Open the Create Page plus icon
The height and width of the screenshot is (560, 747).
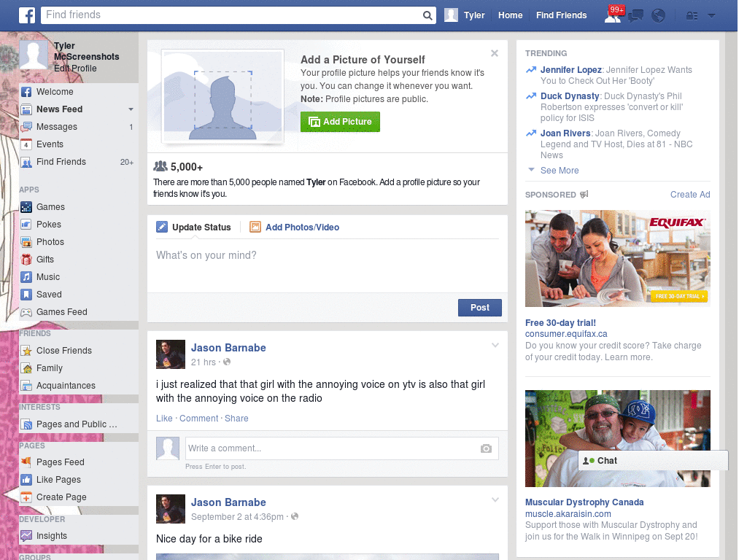[26, 497]
